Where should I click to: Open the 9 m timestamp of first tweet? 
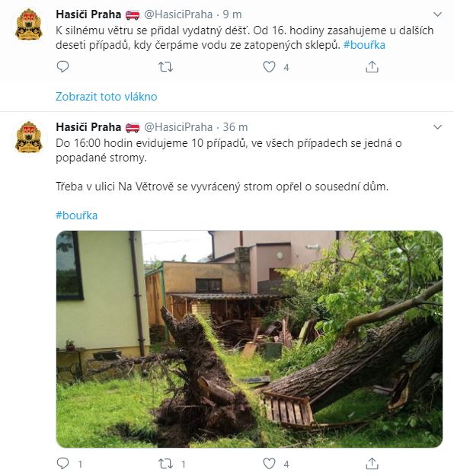tap(232, 14)
